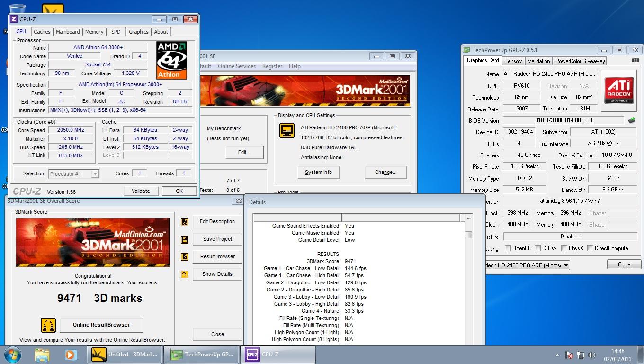Toggle the DirectCompute checkbox
The width and height of the screenshot is (644, 364).
[590, 248]
